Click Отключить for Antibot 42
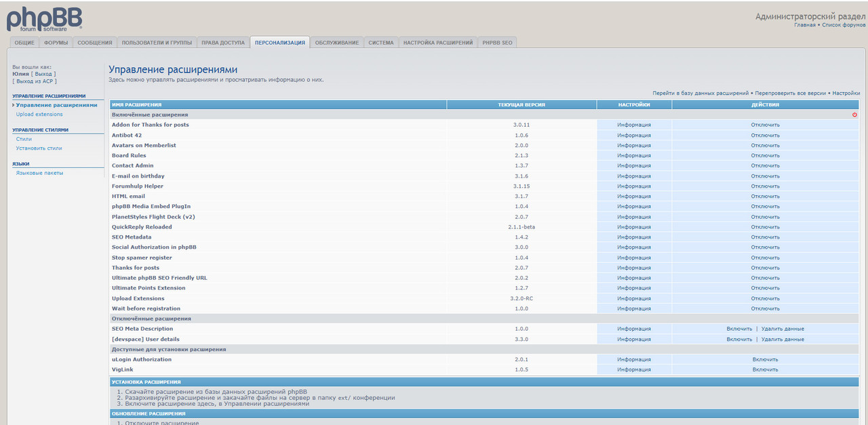This screenshot has height=425, width=868. [765, 135]
